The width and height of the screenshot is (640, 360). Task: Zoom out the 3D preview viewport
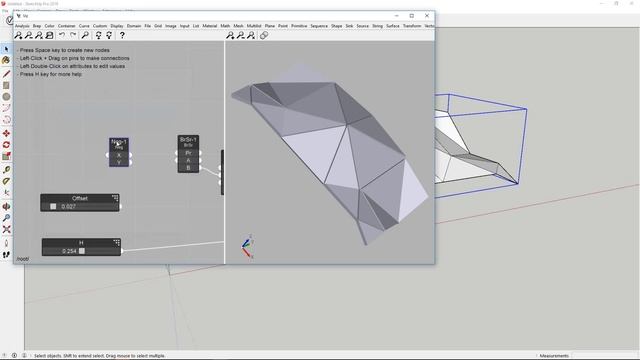tap(241, 36)
